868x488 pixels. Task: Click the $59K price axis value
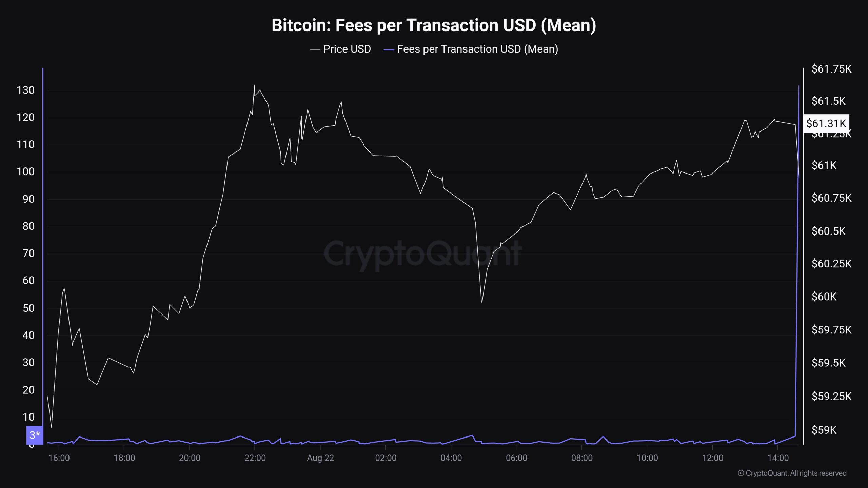(x=824, y=430)
